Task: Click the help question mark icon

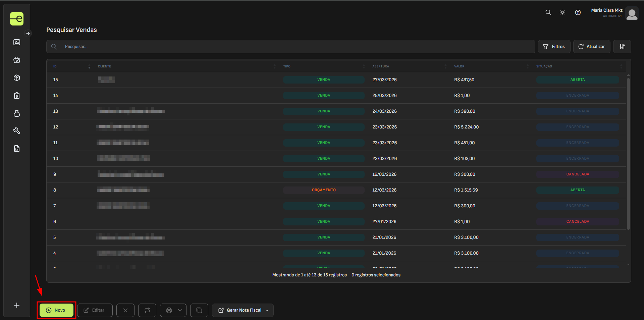Action: click(578, 12)
